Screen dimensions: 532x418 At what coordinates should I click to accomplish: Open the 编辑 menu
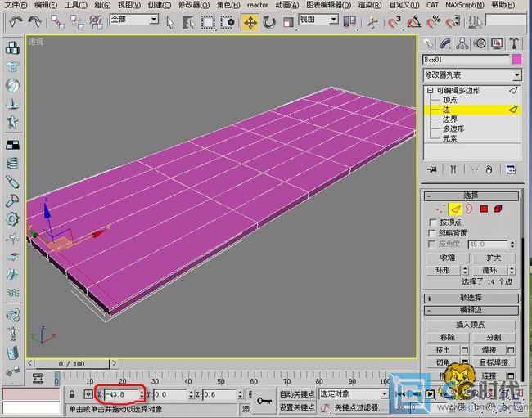[x=46, y=5]
